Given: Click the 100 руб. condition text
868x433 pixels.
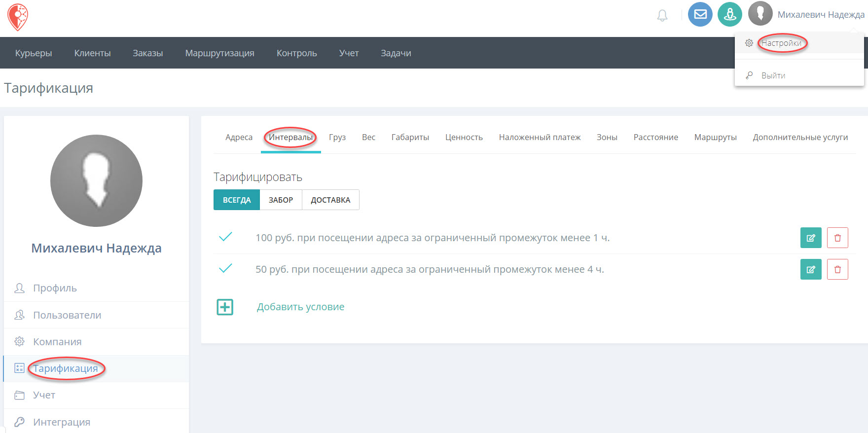Looking at the screenshot, I should (x=433, y=238).
